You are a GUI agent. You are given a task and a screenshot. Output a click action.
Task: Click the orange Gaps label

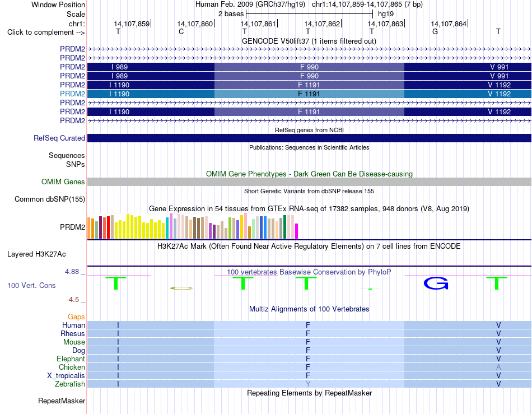tap(76, 317)
